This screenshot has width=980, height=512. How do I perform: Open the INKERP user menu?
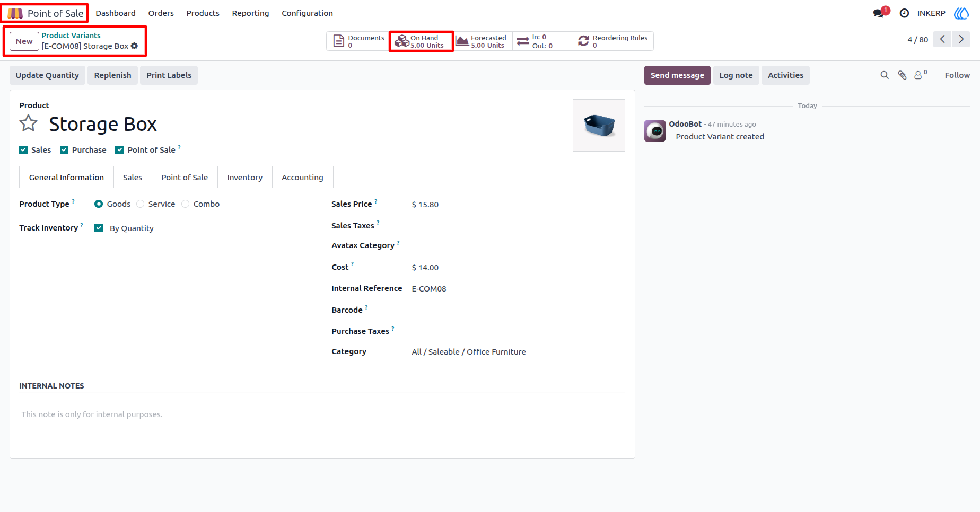[931, 13]
